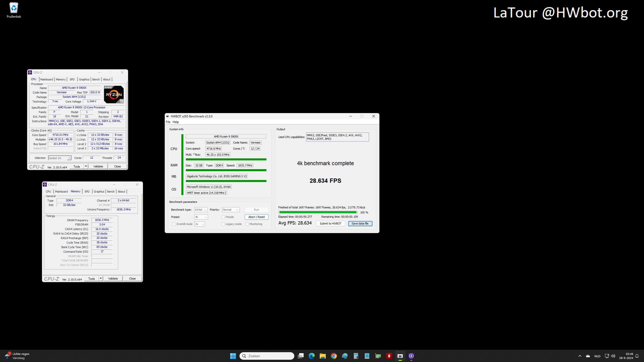
Task: Click the Core Speed 4710.01 MHz value
Action: click(x=60, y=135)
